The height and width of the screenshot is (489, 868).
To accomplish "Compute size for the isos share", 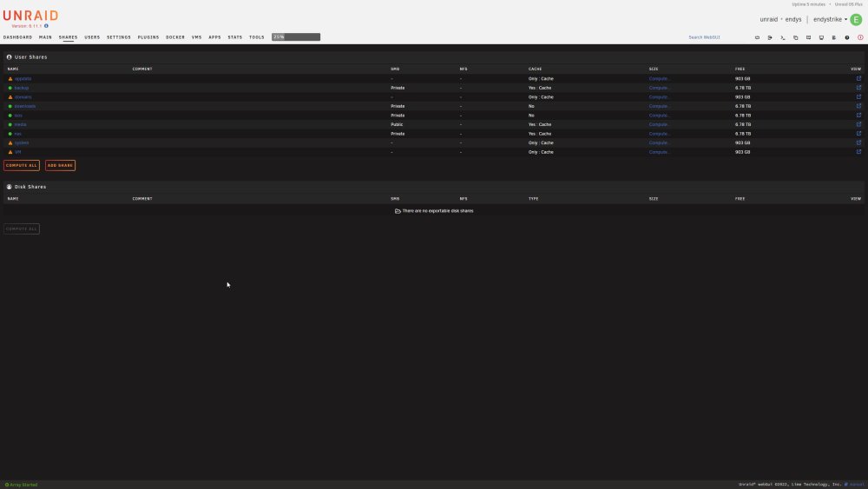I will [659, 116].
